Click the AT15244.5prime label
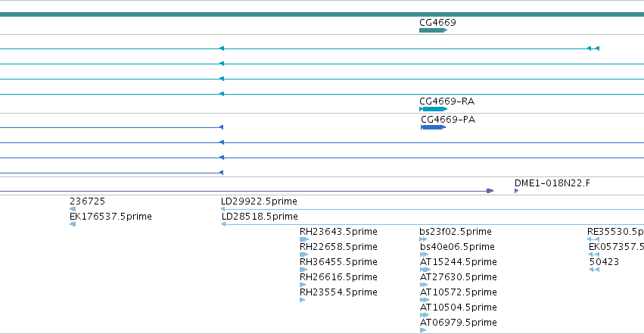 459,262
